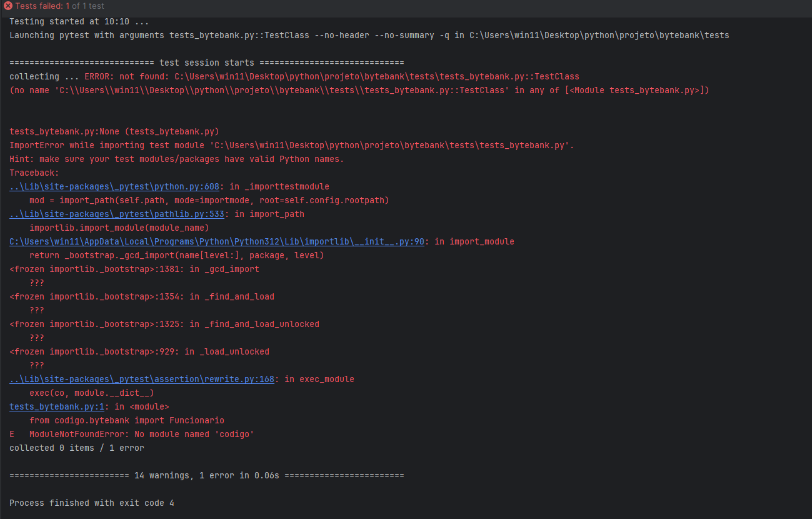Click the '<frozen importlib._bootstrap>:929' line

139,351
